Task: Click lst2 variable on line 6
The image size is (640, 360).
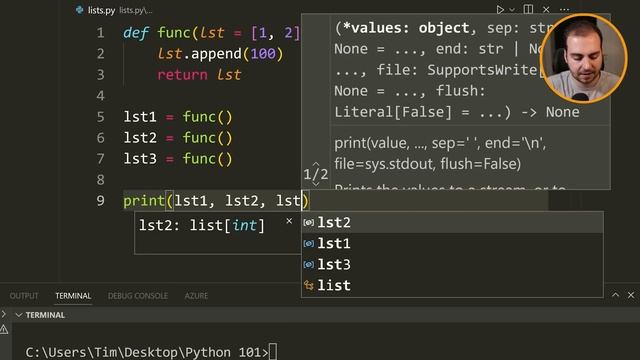Action: 140,138
